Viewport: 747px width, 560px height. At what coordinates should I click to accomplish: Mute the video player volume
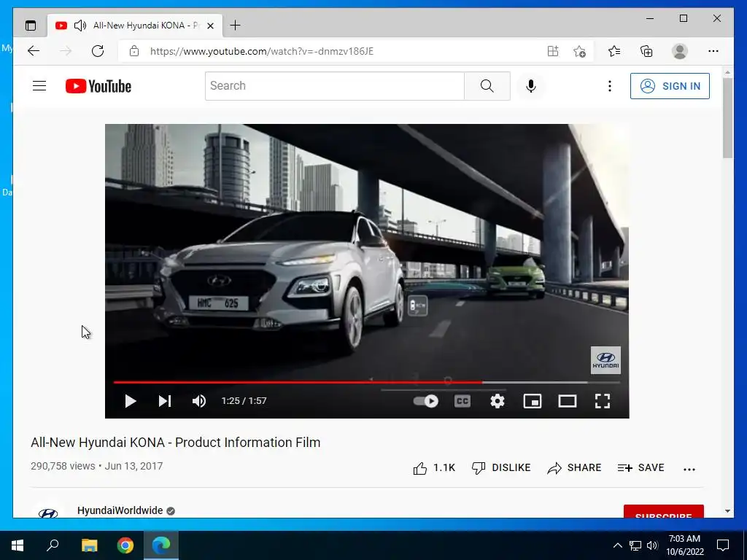click(x=199, y=401)
